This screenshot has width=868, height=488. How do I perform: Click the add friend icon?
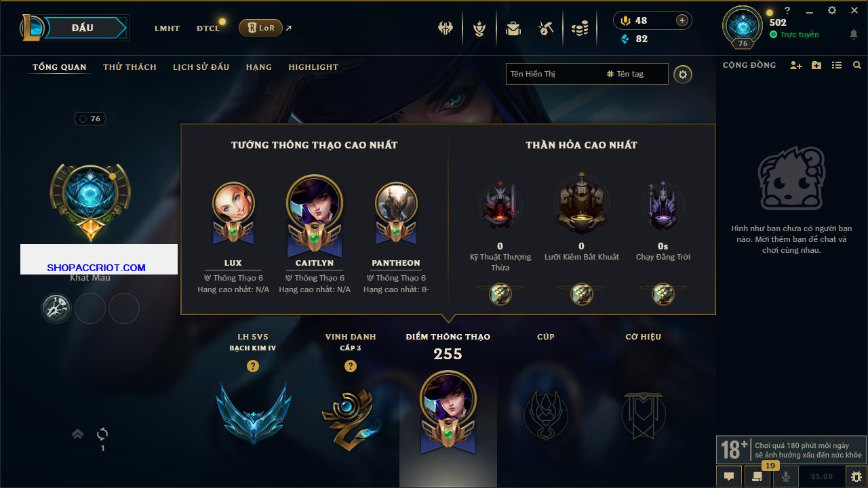(796, 65)
